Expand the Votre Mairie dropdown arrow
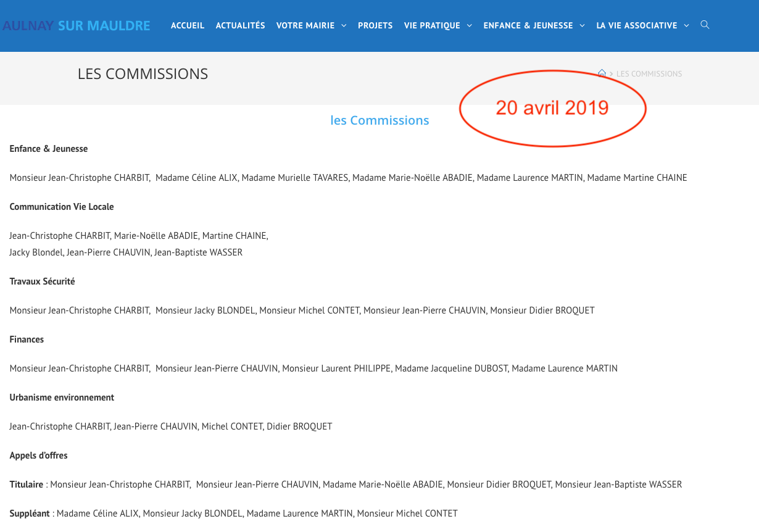 click(x=344, y=25)
